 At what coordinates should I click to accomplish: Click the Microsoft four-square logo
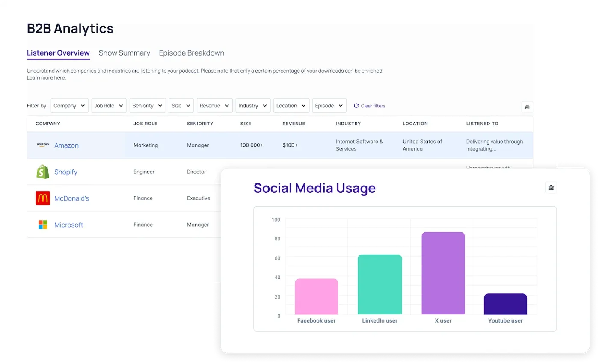click(43, 225)
